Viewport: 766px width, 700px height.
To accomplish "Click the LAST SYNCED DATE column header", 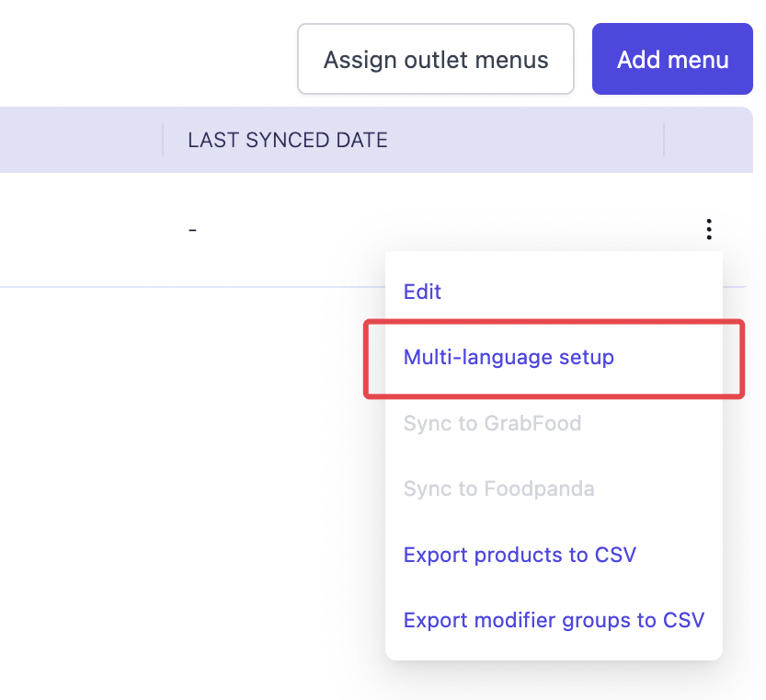I will tap(288, 141).
